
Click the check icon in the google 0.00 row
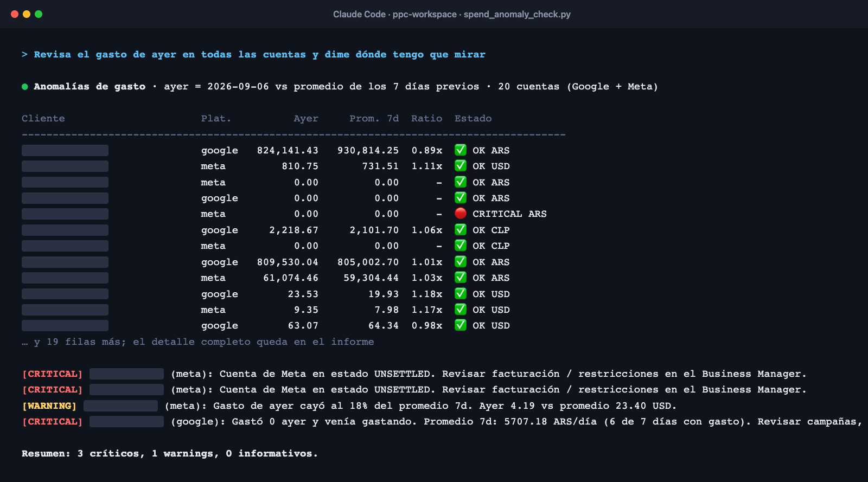(x=461, y=198)
